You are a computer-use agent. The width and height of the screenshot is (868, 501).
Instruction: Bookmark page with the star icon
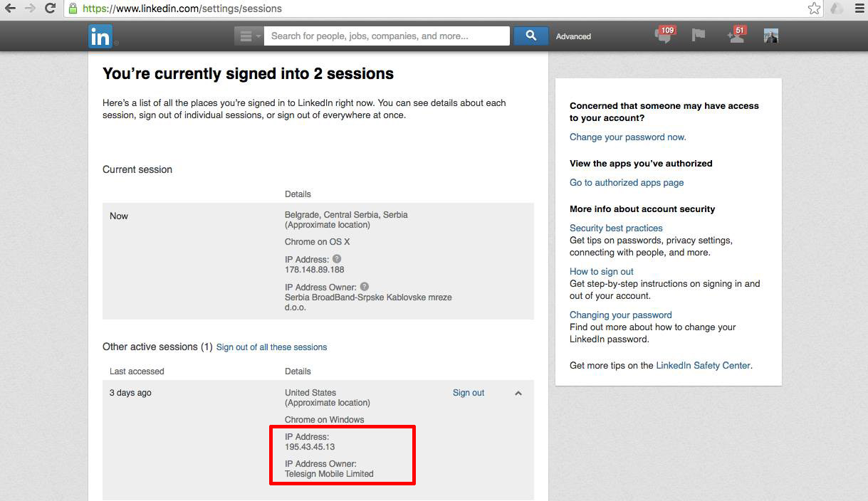point(815,9)
